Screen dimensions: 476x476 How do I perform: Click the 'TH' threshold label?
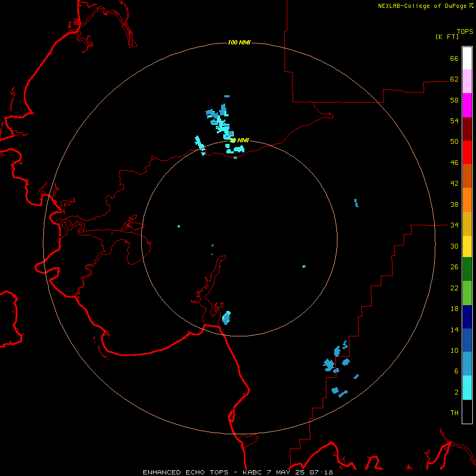coord(454,413)
